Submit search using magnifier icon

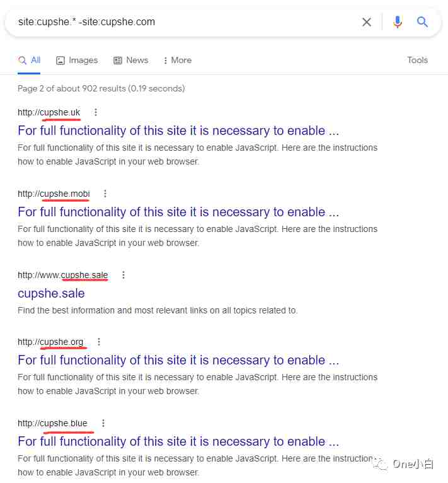(422, 22)
